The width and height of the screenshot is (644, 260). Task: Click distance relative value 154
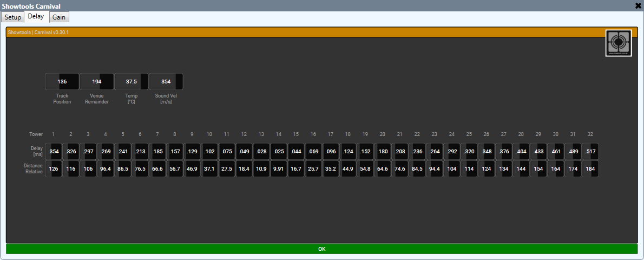(x=538, y=168)
